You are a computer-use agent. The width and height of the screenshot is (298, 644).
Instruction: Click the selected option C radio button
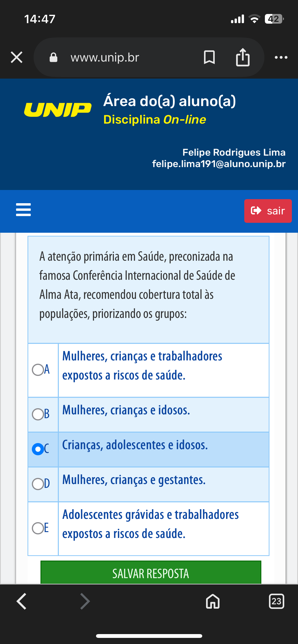[x=38, y=449]
